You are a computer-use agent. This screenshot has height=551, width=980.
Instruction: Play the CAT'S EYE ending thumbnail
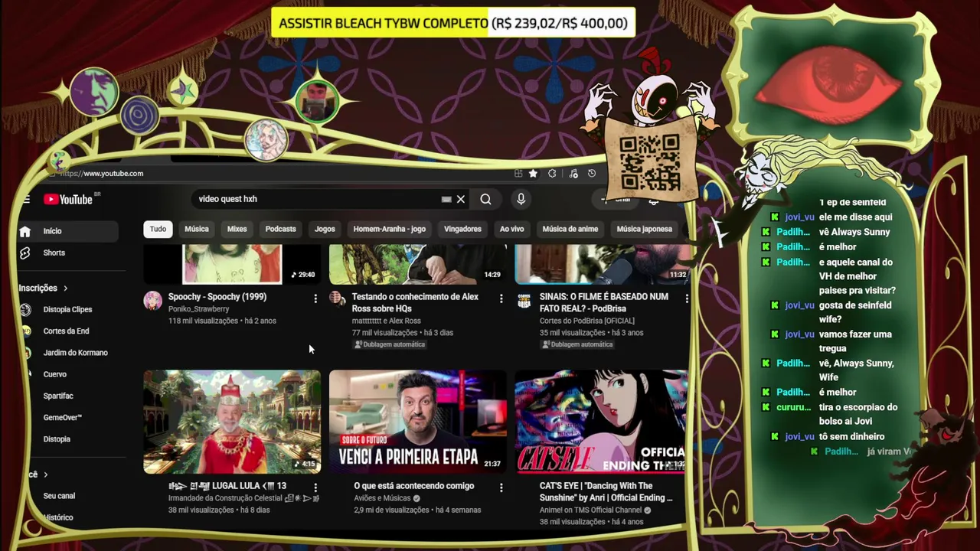[602, 422]
